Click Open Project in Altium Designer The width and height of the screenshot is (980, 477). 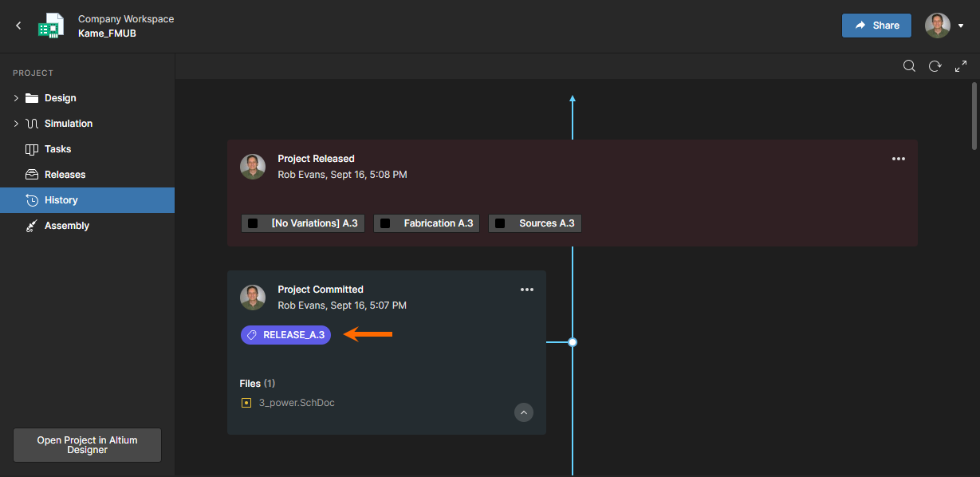[87, 445]
